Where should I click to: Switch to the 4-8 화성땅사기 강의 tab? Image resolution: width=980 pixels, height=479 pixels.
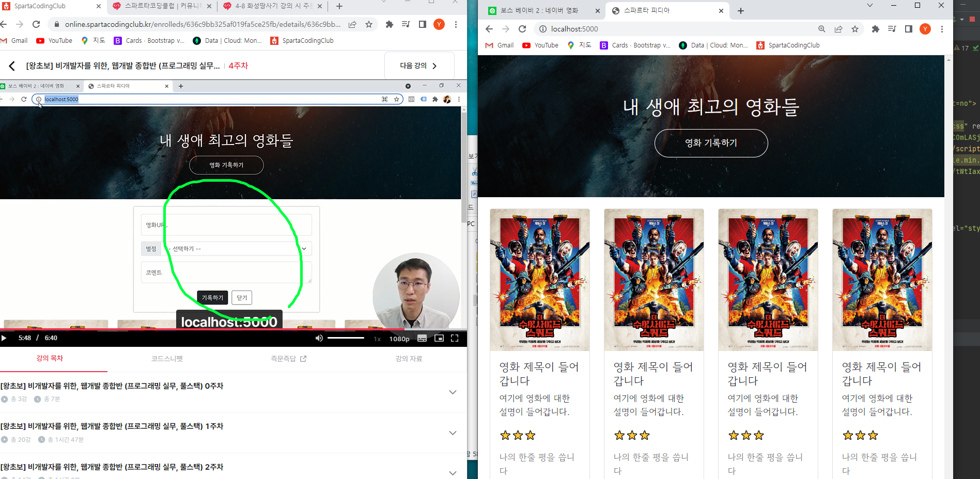273,6
